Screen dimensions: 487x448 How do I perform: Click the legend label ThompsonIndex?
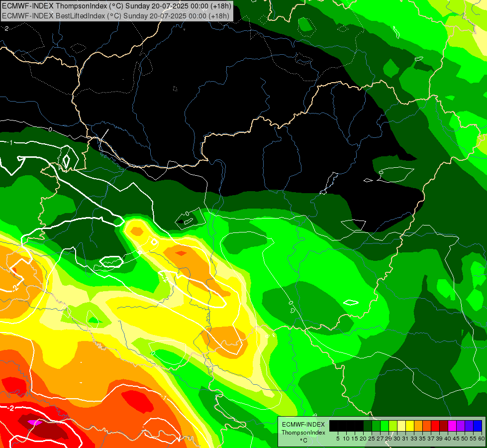303,433
